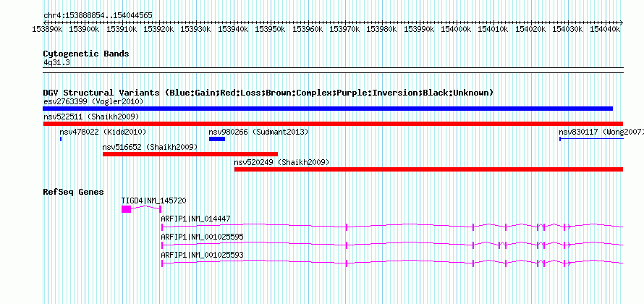
Task: Click the red nsv516652 loss bar
Action: tap(190, 154)
